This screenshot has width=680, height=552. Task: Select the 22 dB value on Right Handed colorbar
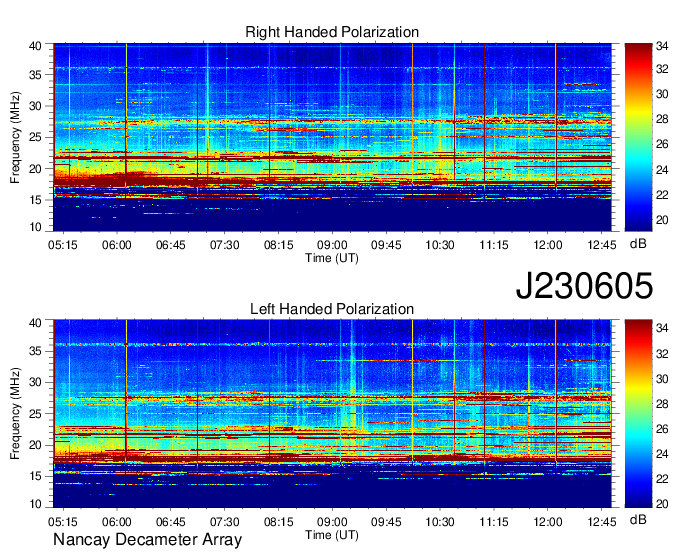[x=662, y=195]
